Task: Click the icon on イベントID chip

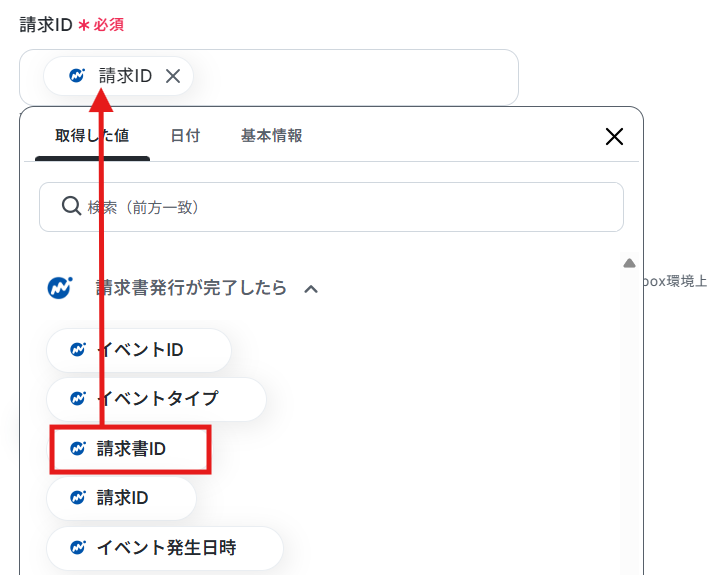Action: pos(78,350)
